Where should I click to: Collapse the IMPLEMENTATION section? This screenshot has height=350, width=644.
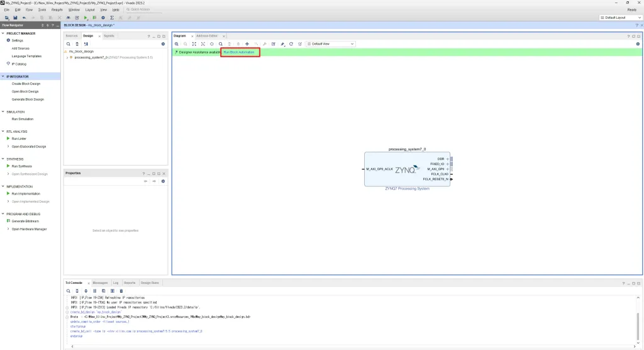3,187
